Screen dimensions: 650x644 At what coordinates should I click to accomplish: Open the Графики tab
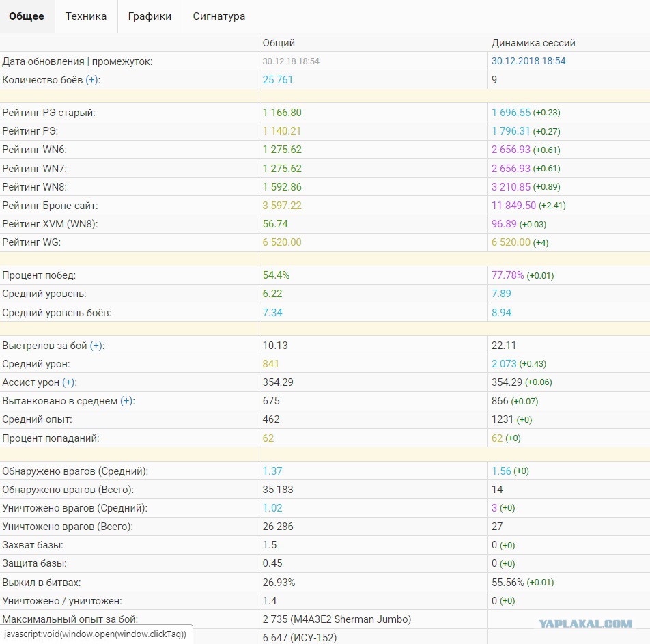150,16
